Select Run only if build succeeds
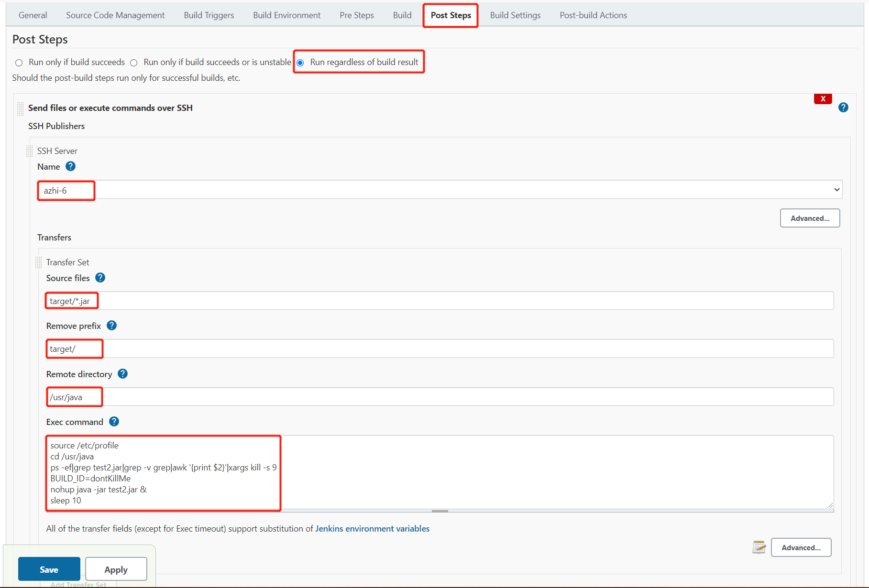Screen dimensions: 869x588 pos(19,63)
